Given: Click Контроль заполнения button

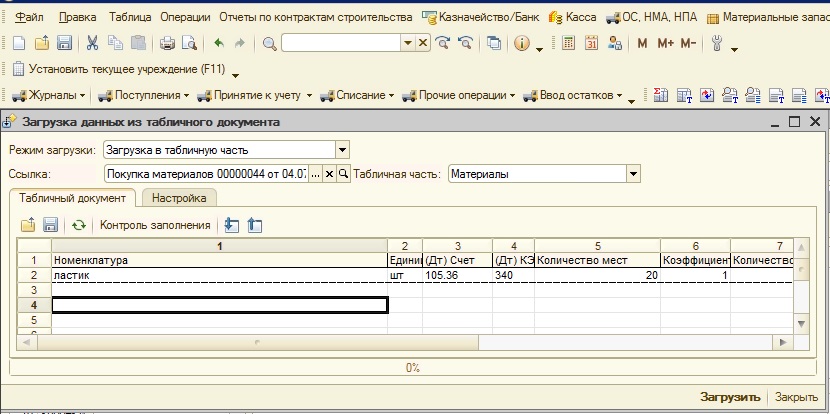Looking at the screenshot, I should (x=155, y=226).
